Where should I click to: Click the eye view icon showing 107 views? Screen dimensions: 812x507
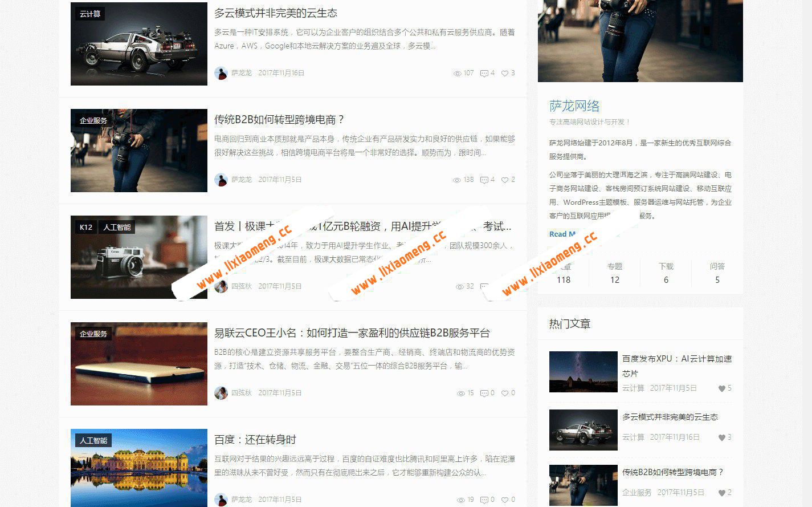click(x=458, y=73)
